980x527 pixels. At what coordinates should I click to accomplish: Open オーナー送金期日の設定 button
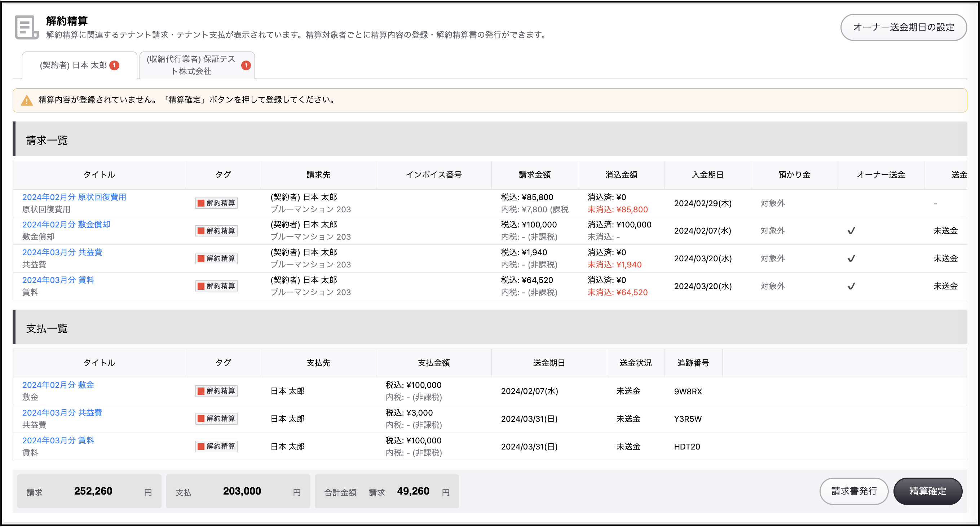[x=904, y=27]
